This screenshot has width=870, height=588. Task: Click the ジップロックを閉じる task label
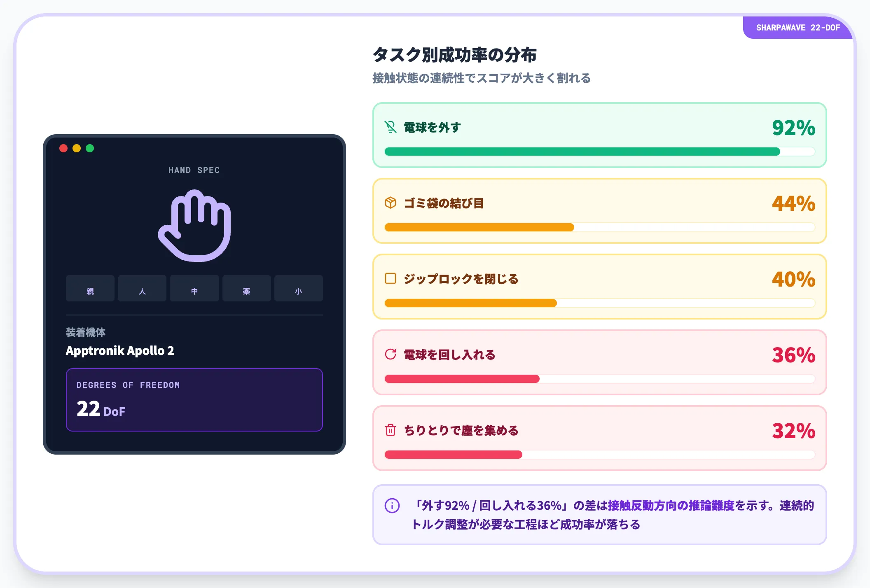pyautogui.click(x=461, y=279)
